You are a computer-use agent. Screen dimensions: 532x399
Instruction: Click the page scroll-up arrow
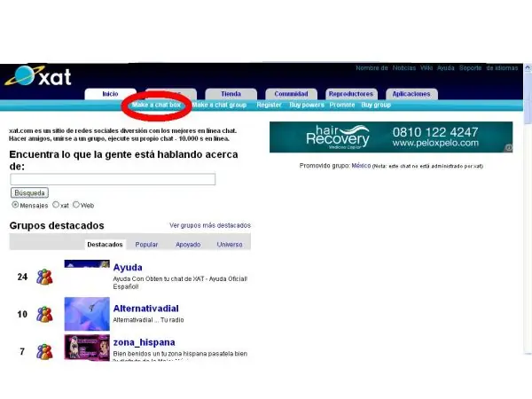click(528, 67)
